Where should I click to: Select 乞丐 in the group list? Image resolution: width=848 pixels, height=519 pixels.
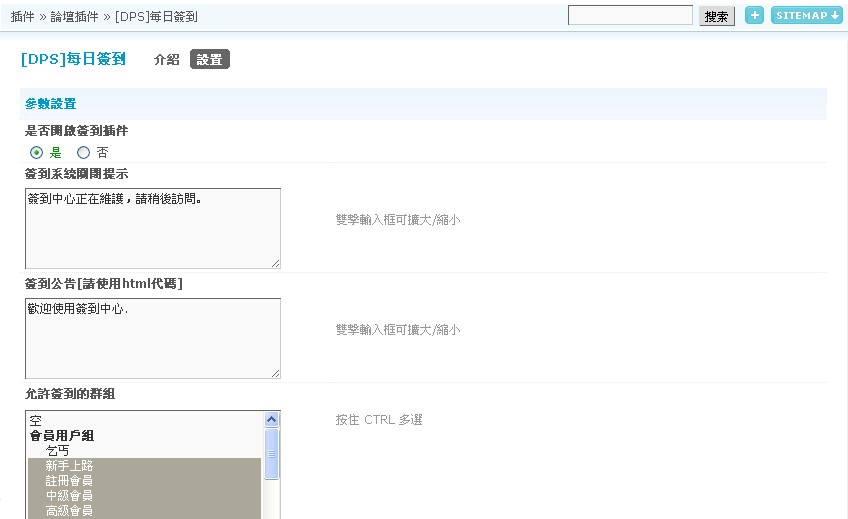tap(144, 450)
